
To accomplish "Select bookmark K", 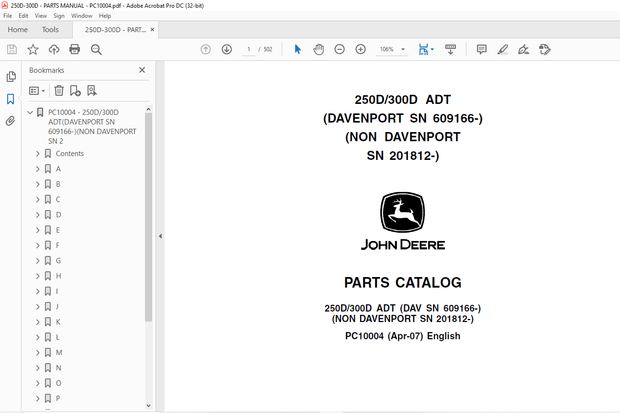I will click(58, 322).
